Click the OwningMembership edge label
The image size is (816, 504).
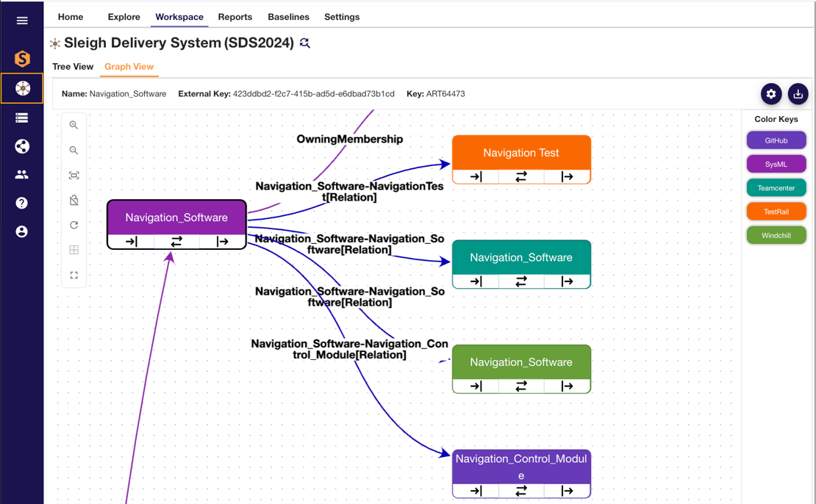point(350,140)
